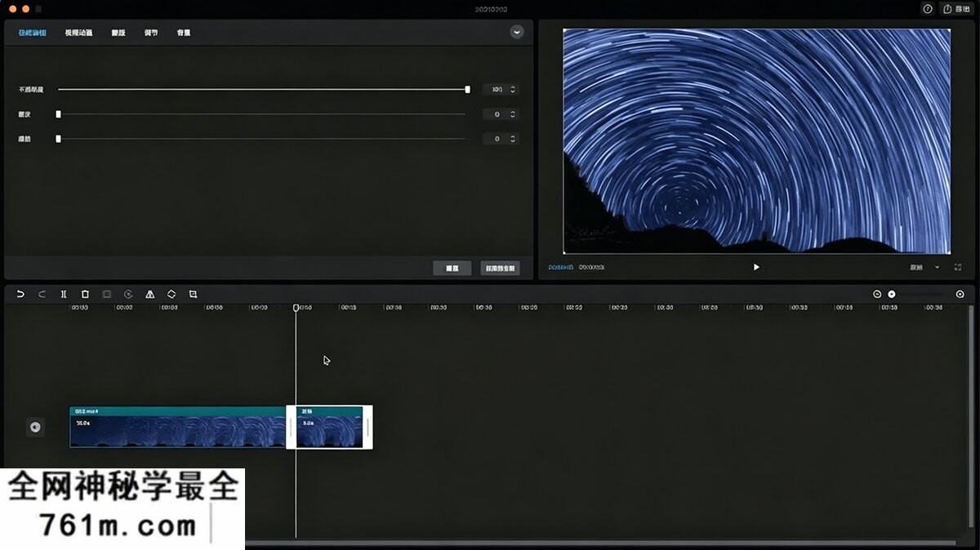Click the 磨皮 slider track
Viewport: 980px width, 550px height.
[x=261, y=114]
